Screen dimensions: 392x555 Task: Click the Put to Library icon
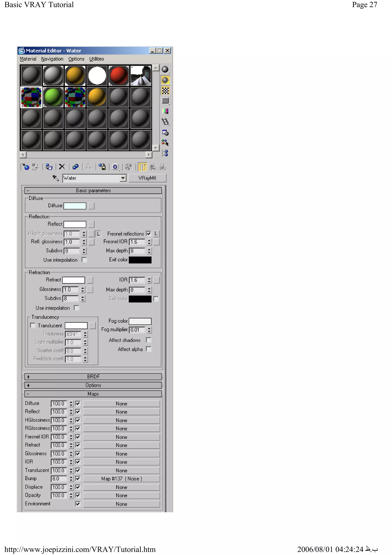coord(102,167)
